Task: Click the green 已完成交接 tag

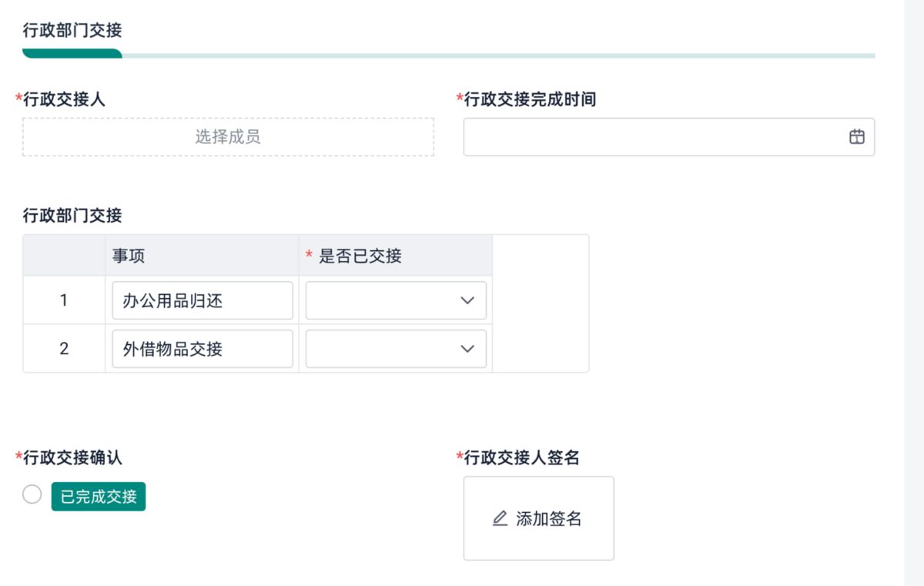Action: coord(99,497)
